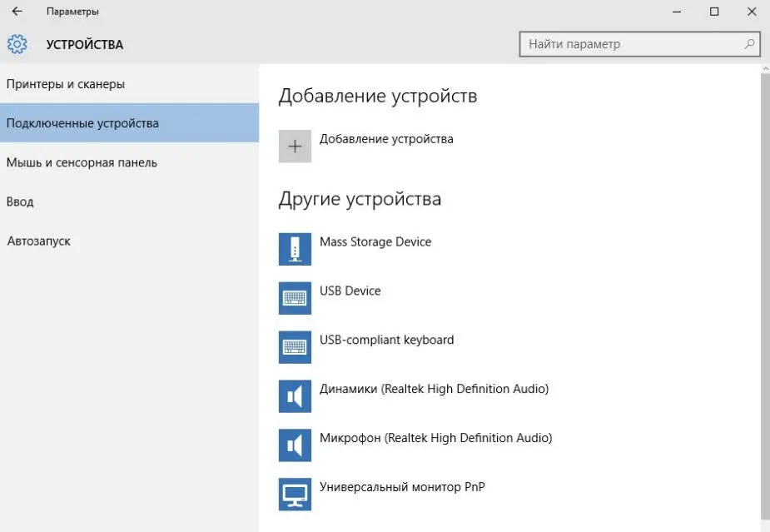Select the USB-compliant keyboard icon

pos(295,347)
